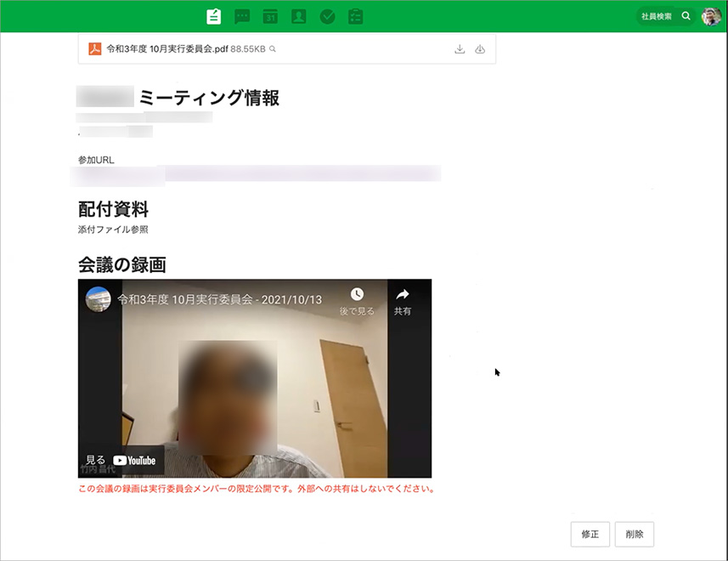Image resolution: width=728 pixels, height=561 pixels.
Task: Open the survey clipboard icon
Action: pos(355,16)
